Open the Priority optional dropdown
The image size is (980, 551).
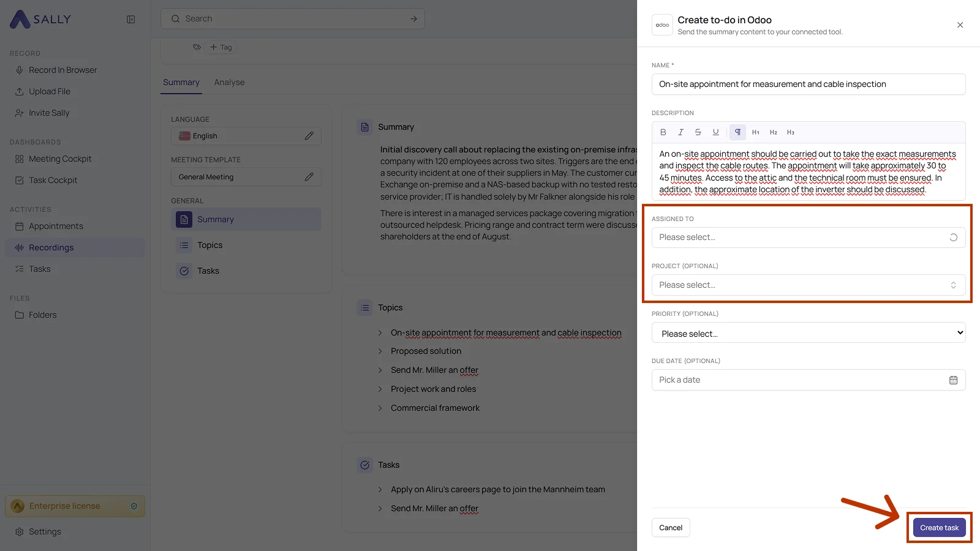click(x=809, y=333)
